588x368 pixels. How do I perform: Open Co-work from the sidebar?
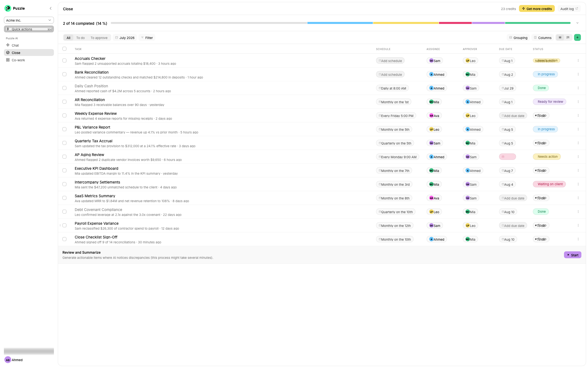coord(29,60)
